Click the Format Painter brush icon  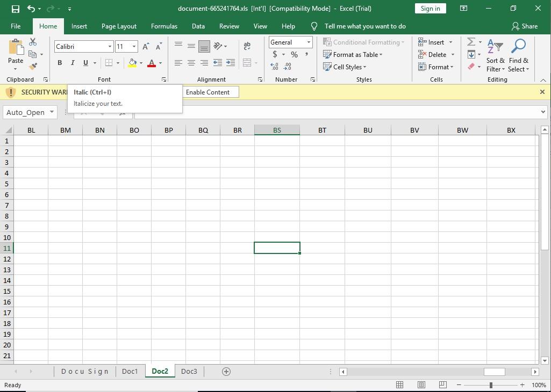coord(33,67)
